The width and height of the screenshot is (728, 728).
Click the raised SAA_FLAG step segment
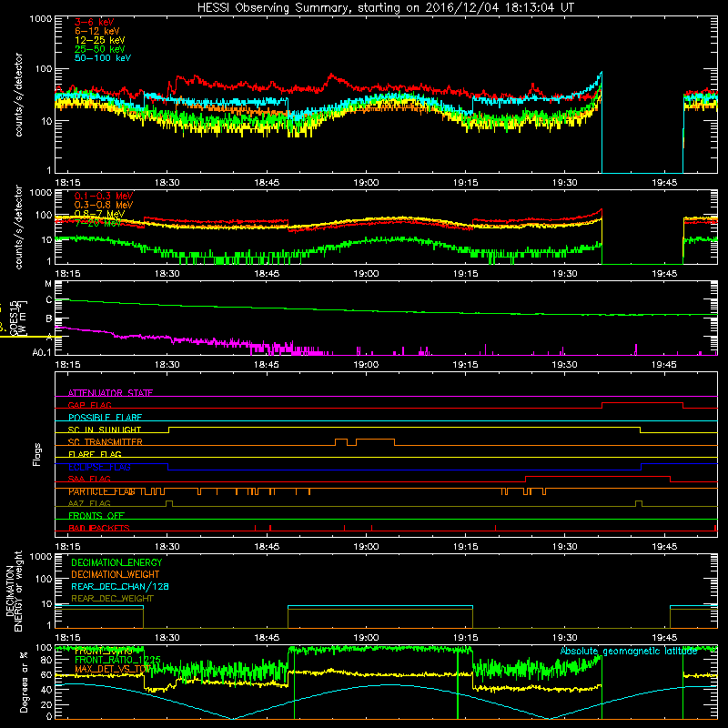598,477
